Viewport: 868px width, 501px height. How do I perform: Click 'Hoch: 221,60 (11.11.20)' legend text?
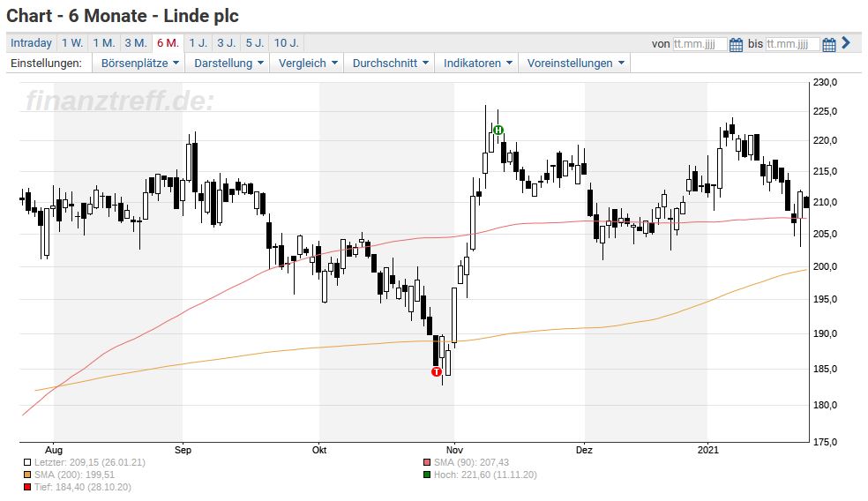pos(485,475)
